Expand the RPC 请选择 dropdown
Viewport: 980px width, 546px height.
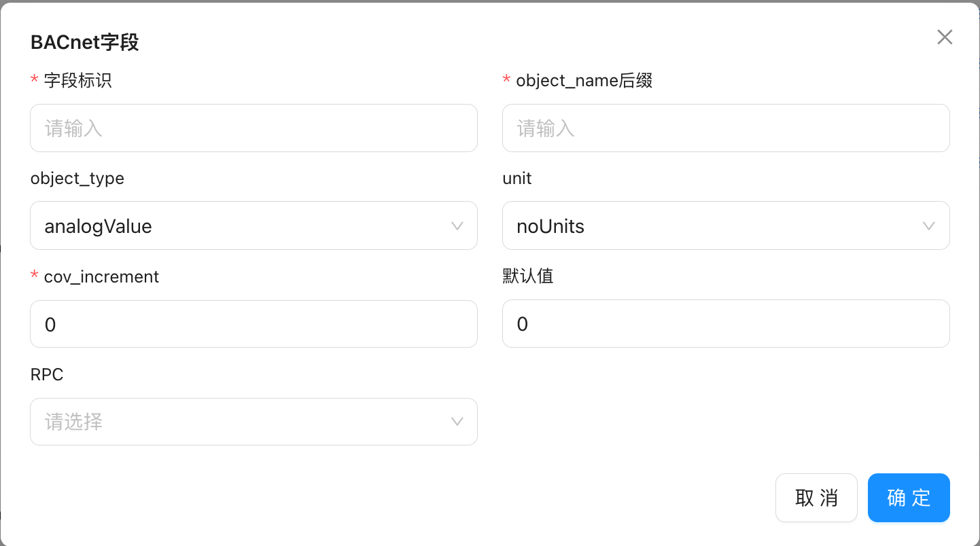[x=245, y=422]
